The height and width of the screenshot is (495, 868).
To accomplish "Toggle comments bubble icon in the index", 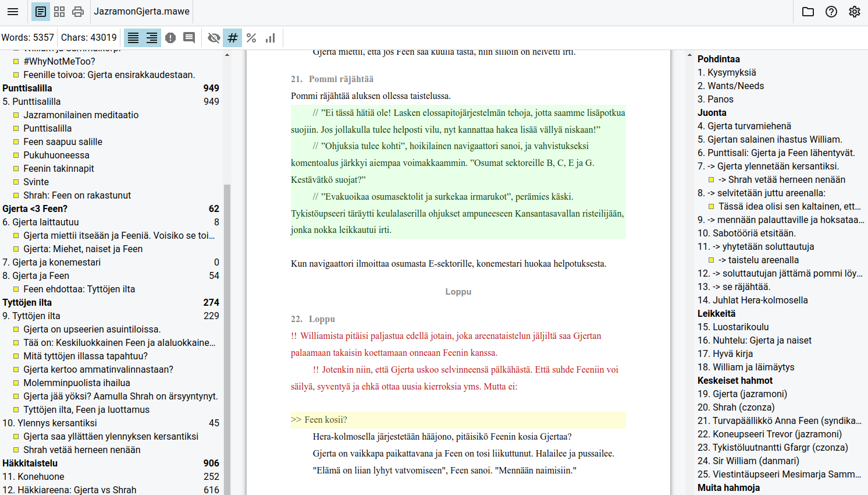I will pos(189,38).
